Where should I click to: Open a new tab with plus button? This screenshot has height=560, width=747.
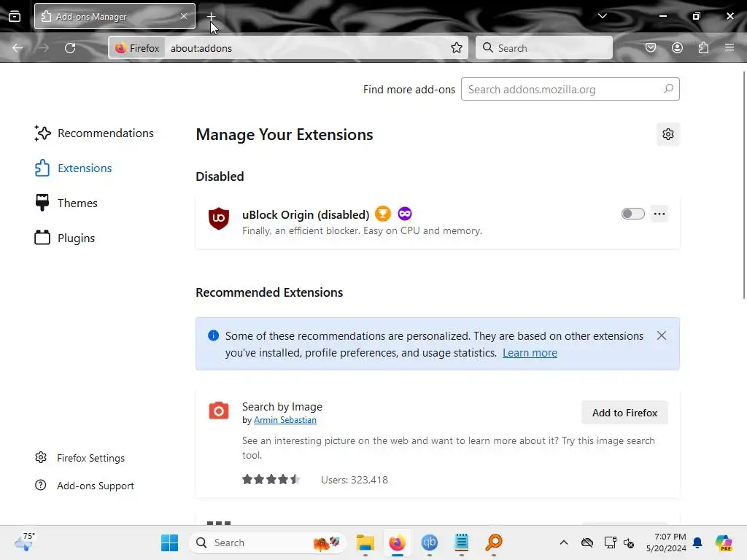211,17
